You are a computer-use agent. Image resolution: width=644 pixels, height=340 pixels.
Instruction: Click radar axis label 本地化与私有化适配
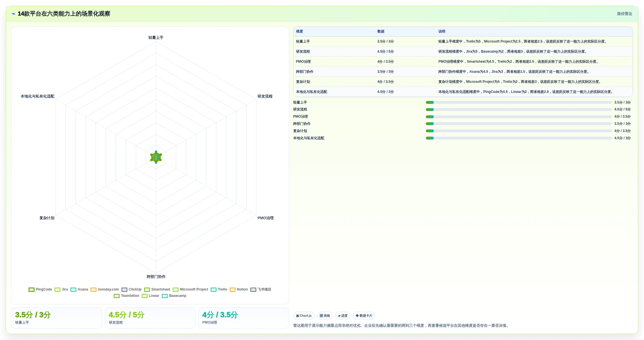pos(37,96)
